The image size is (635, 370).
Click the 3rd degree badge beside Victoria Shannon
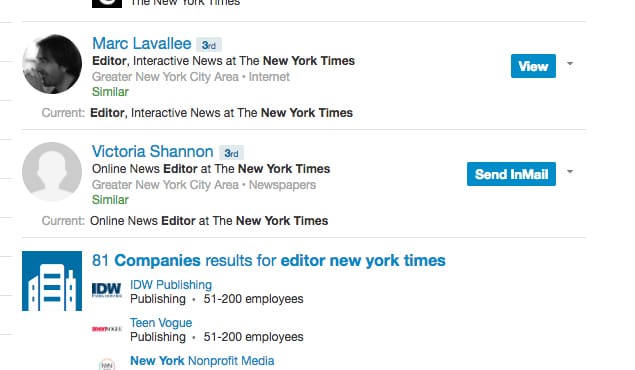pos(231,153)
